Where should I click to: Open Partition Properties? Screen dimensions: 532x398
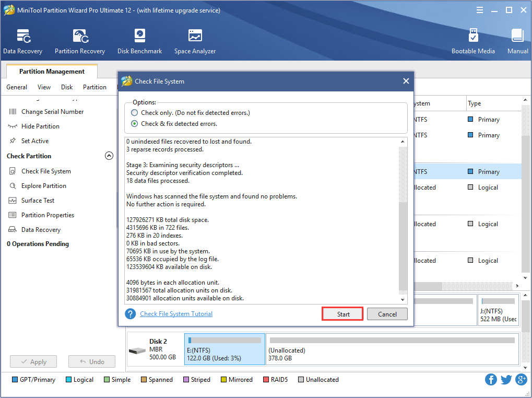(x=49, y=215)
